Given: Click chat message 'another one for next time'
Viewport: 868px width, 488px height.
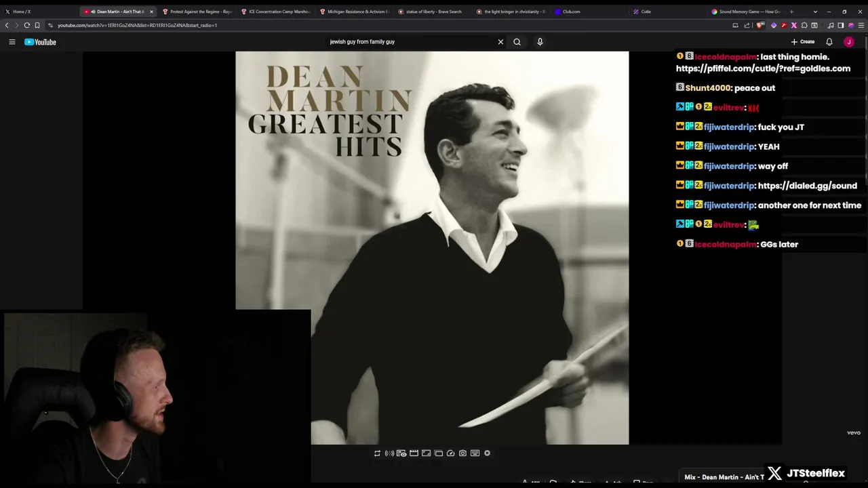Looking at the screenshot, I should coord(810,205).
